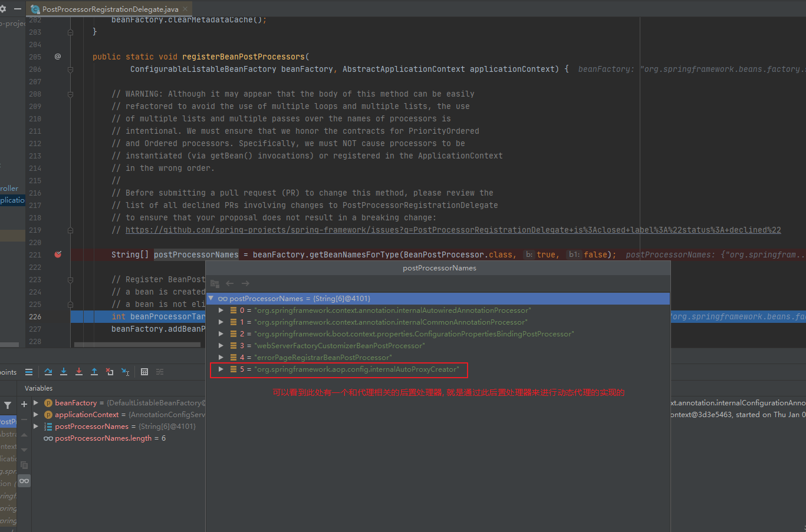806x532 pixels.
Task: Click the Step Over debug icon
Action: 48,372
